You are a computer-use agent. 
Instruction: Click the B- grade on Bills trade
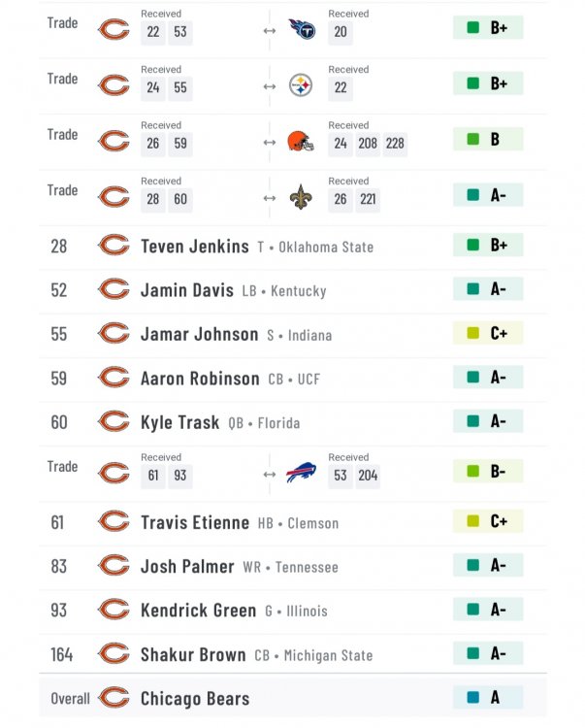(x=488, y=471)
